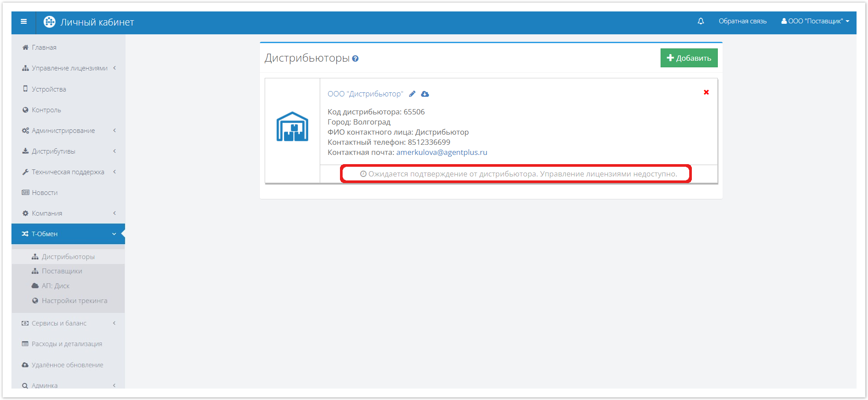This screenshot has width=868, height=400.
Task: Navigate to Устройства in sidebar
Action: (x=48, y=89)
